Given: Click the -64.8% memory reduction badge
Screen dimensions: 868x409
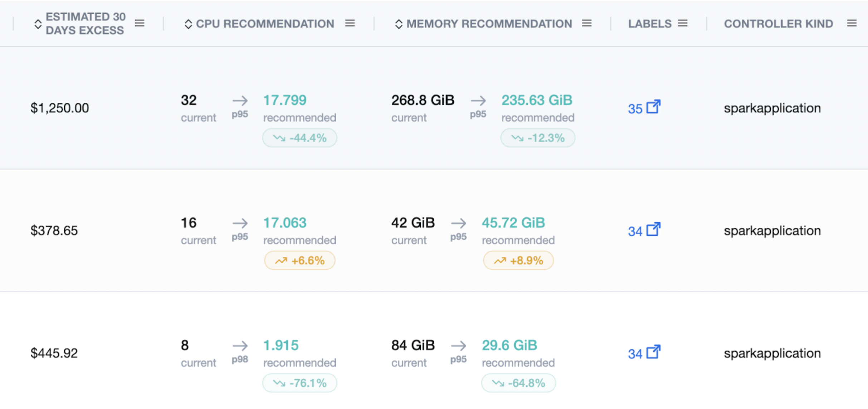Looking at the screenshot, I should (x=518, y=383).
